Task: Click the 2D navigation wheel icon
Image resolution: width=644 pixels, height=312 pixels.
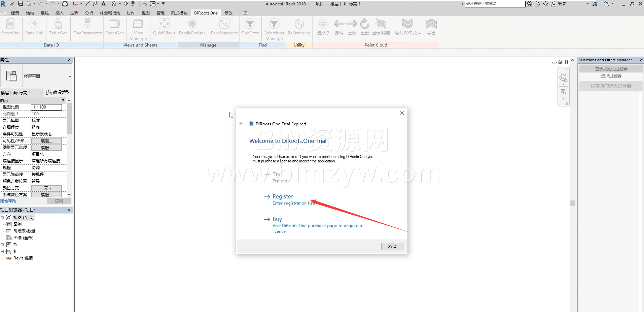Action: tap(563, 78)
